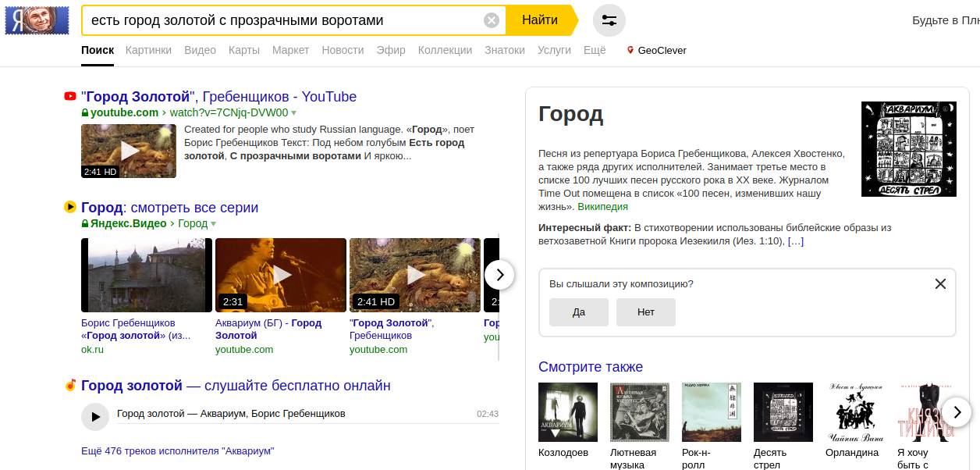
Task: Select the GeoClever location marker icon
Action: (630, 50)
